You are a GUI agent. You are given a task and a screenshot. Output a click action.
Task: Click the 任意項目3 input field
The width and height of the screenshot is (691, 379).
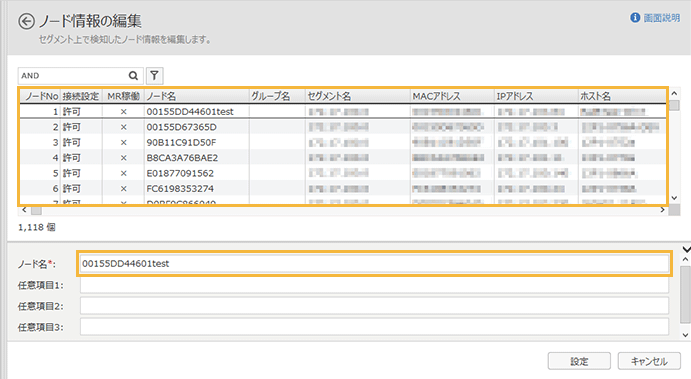pos(374,327)
